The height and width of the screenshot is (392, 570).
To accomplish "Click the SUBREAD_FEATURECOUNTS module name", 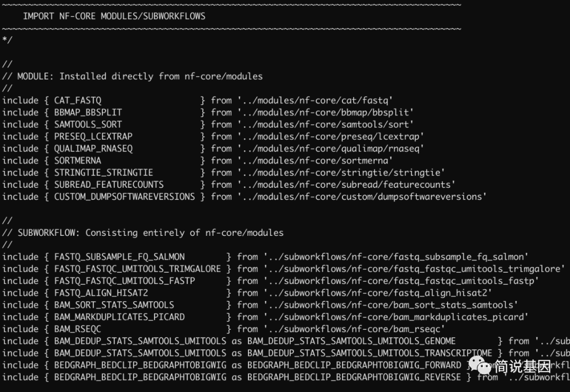I will (109, 185).
